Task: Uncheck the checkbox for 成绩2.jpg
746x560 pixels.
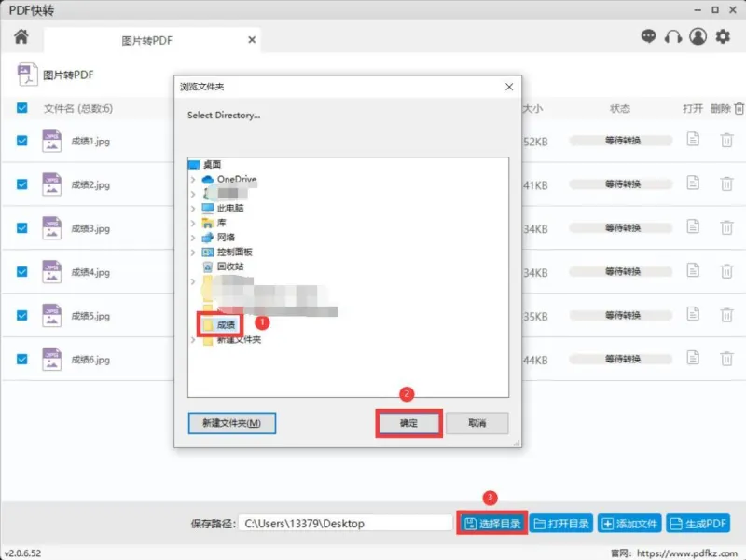Action: coord(21,184)
